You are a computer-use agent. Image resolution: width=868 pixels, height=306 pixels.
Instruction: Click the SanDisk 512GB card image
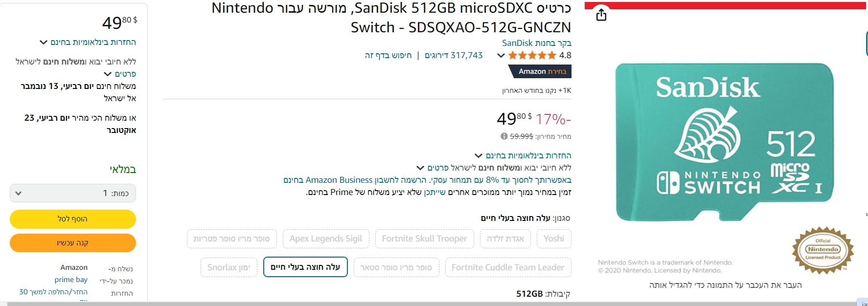[x=724, y=142]
